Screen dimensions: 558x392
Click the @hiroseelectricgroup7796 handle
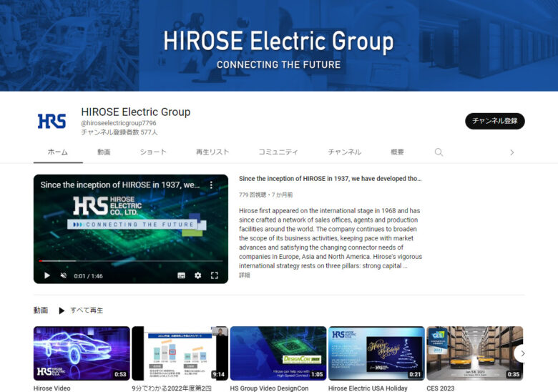(x=119, y=123)
